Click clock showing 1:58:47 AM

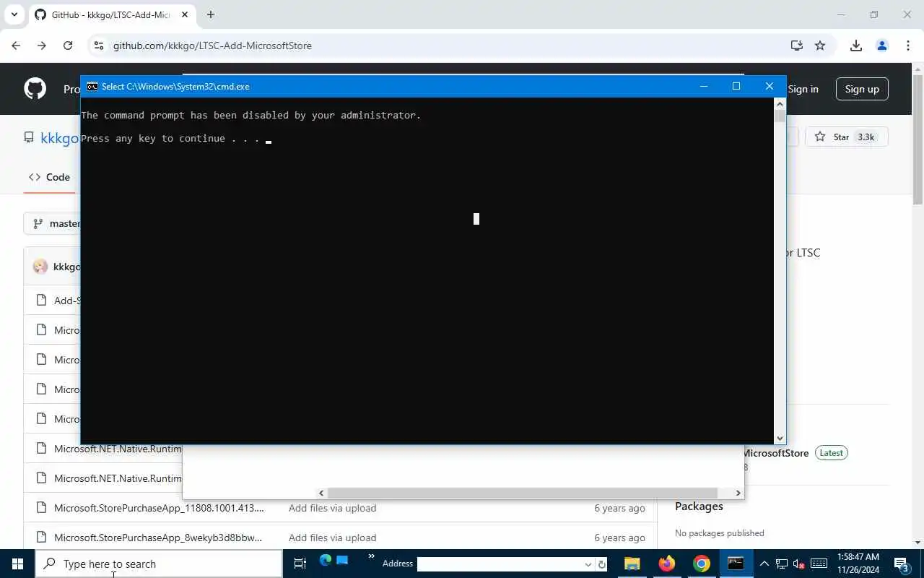(858, 557)
